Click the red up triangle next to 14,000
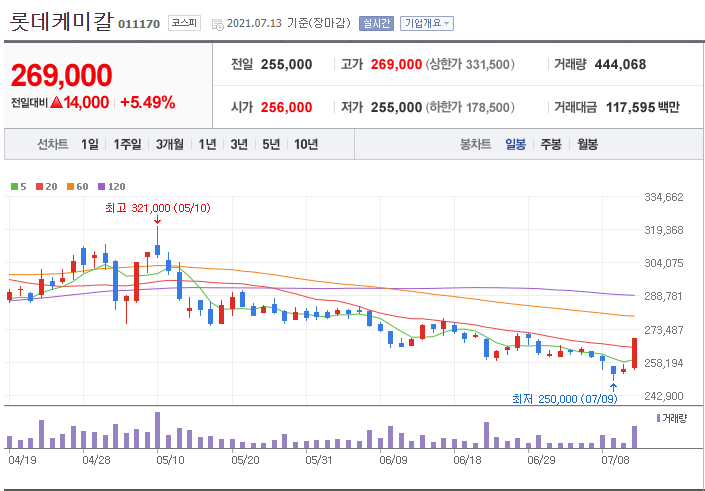Image resolution: width=705 pixels, height=491 pixels. [x=56, y=103]
